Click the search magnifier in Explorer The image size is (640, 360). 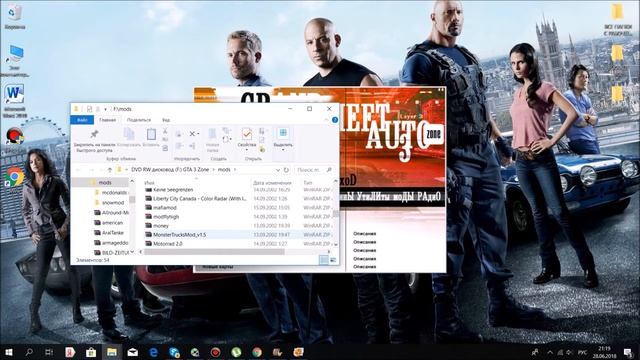coord(329,170)
